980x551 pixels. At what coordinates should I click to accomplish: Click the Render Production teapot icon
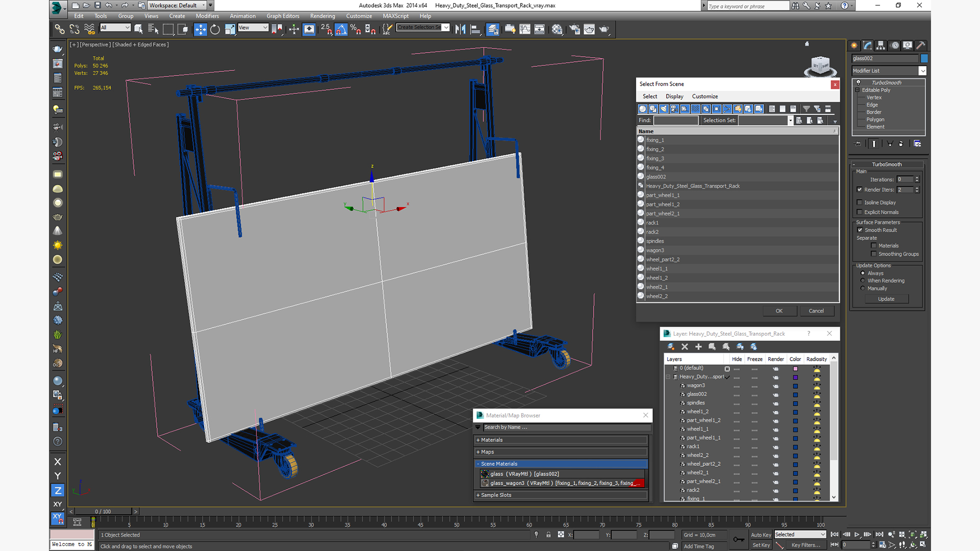[x=604, y=29]
